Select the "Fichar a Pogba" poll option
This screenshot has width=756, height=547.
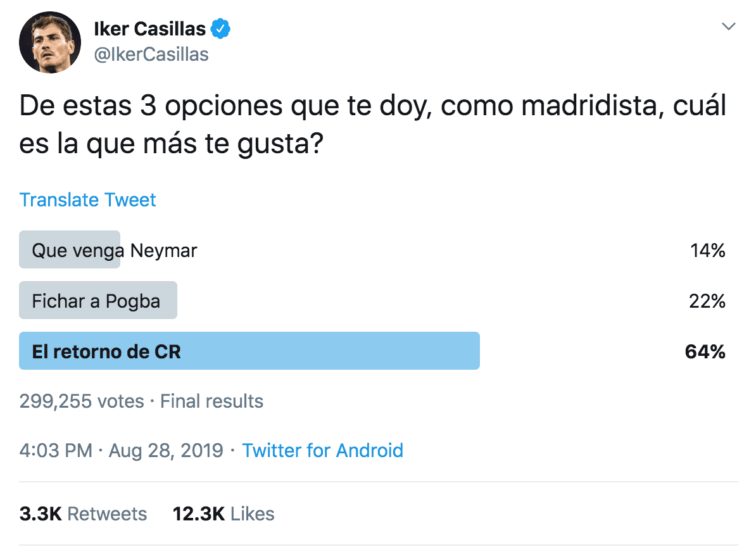click(x=96, y=301)
